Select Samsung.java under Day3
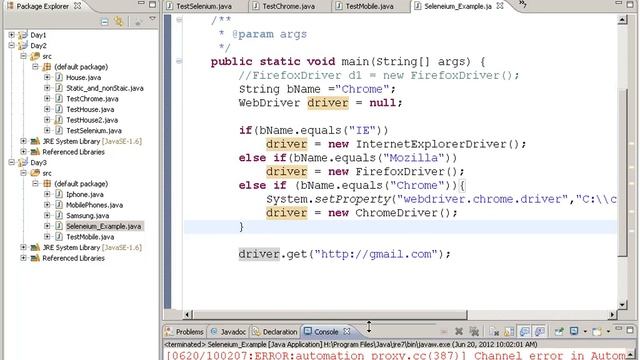The height and width of the screenshot is (360, 640). [87, 216]
